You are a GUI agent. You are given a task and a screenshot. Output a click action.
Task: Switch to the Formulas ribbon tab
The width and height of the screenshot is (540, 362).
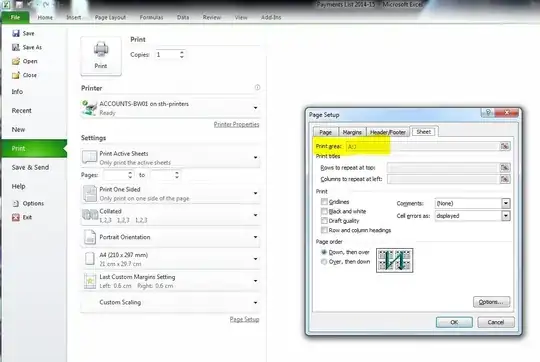(151, 17)
